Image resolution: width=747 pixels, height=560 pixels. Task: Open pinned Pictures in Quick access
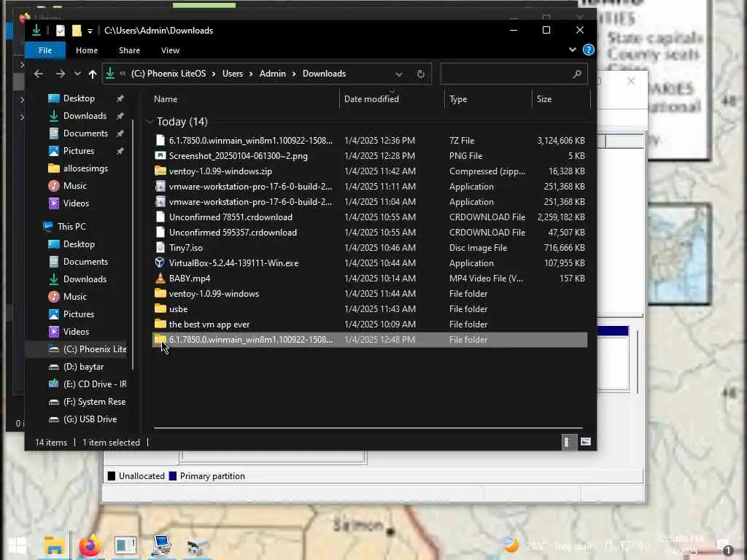coord(79,151)
